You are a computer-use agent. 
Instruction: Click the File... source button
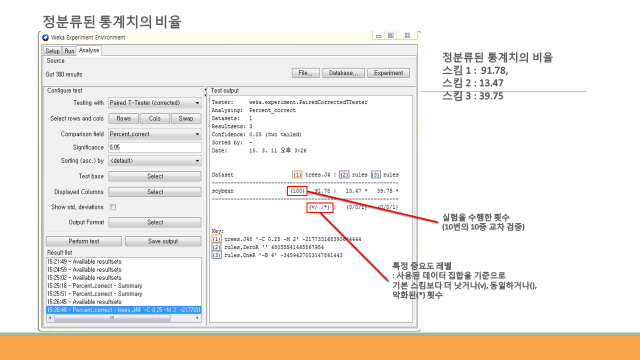click(x=306, y=73)
